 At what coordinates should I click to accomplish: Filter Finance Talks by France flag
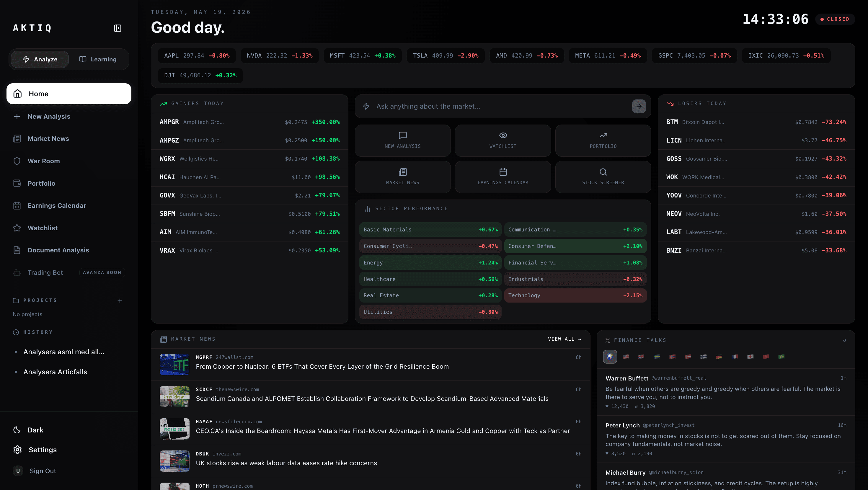[x=735, y=357]
